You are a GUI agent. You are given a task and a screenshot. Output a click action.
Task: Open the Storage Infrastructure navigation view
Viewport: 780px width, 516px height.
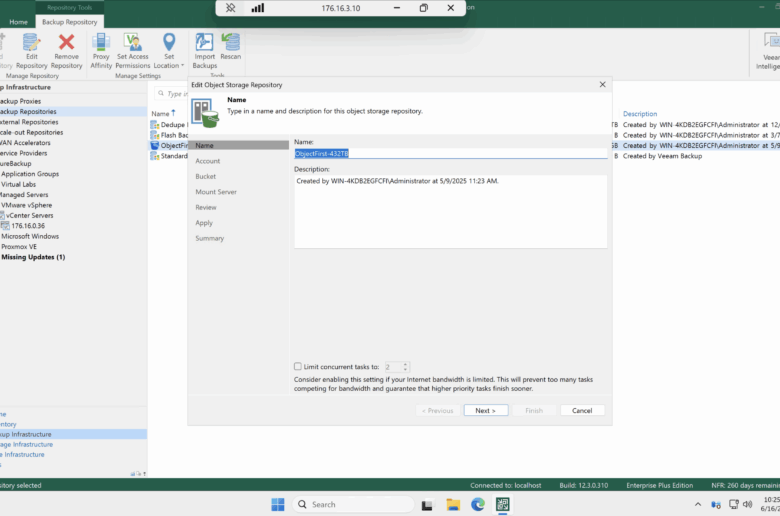point(26,444)
